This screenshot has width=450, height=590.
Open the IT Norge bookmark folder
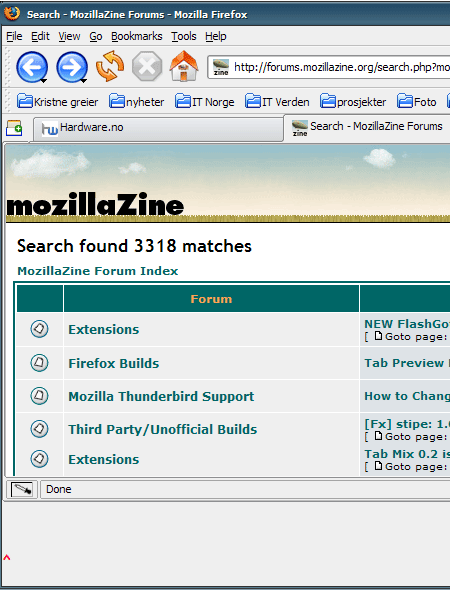[204, 102]
